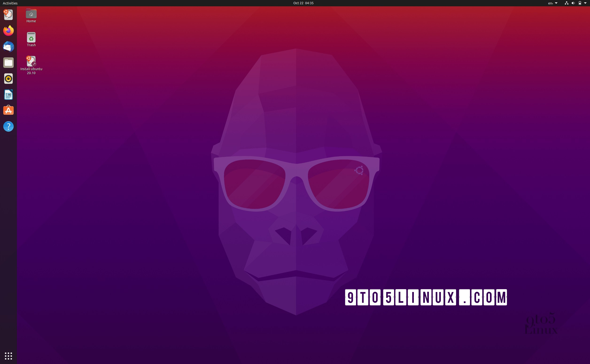Launch Firefox from the dock
590x364 pixels.
8,30
